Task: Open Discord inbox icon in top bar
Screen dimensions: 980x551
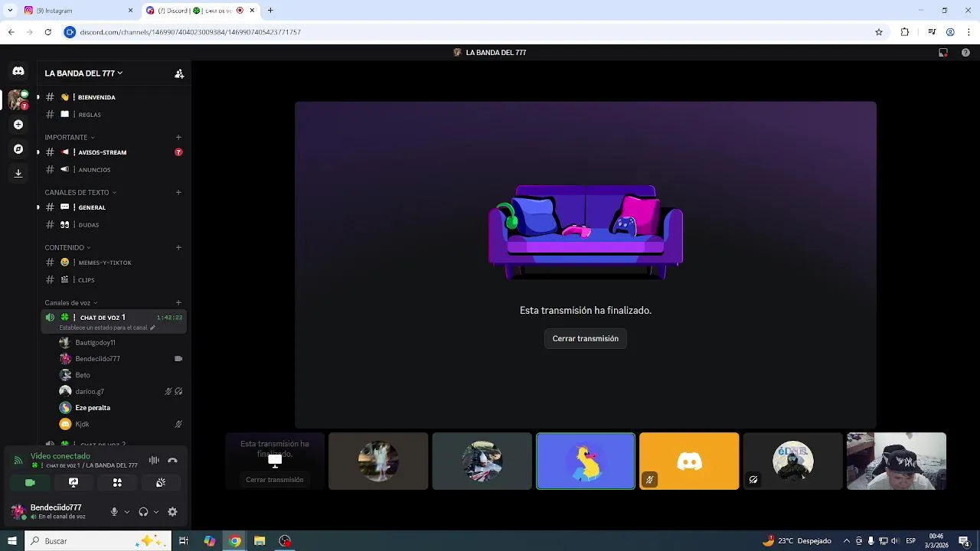Action: [x=943, y=53]
